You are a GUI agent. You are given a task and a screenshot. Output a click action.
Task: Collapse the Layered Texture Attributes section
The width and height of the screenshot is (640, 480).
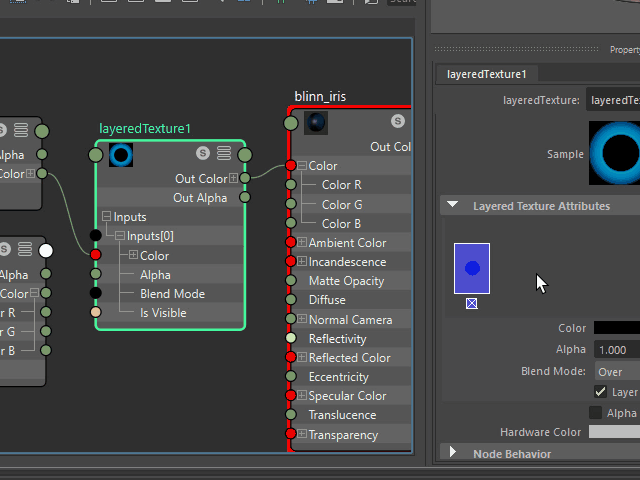click(x=453, y=205)
